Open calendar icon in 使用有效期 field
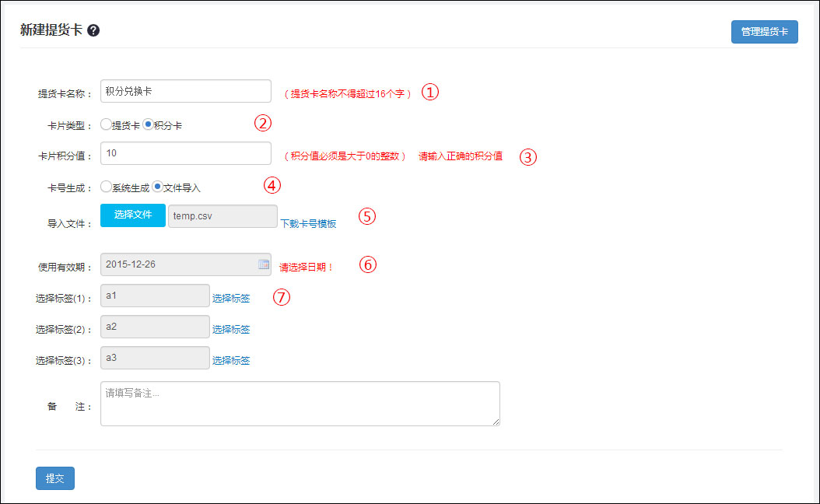 (x=263, y=264)
